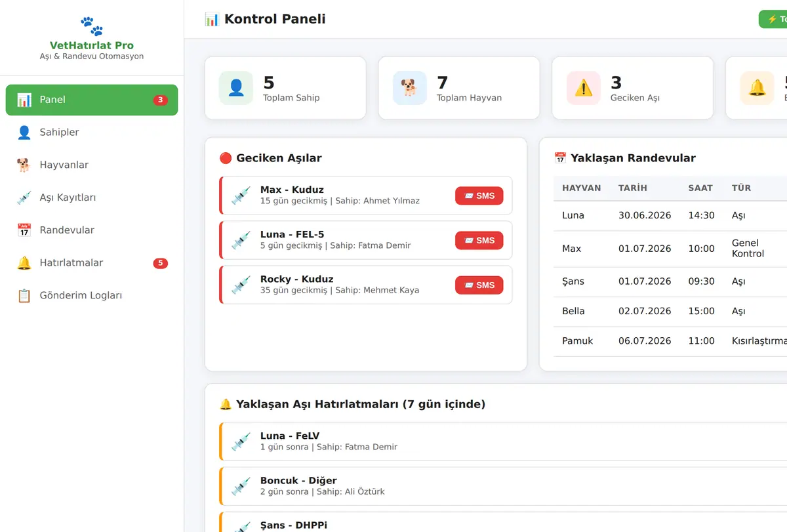Click the syringe icon beside Aşı Kayıtları
Screen dimensions: 787x532
(24, 198)
